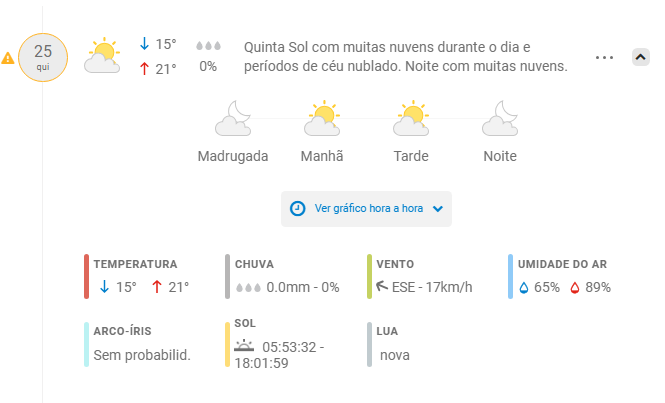Click the clock icon in hourly graph button

pos(297,209)
